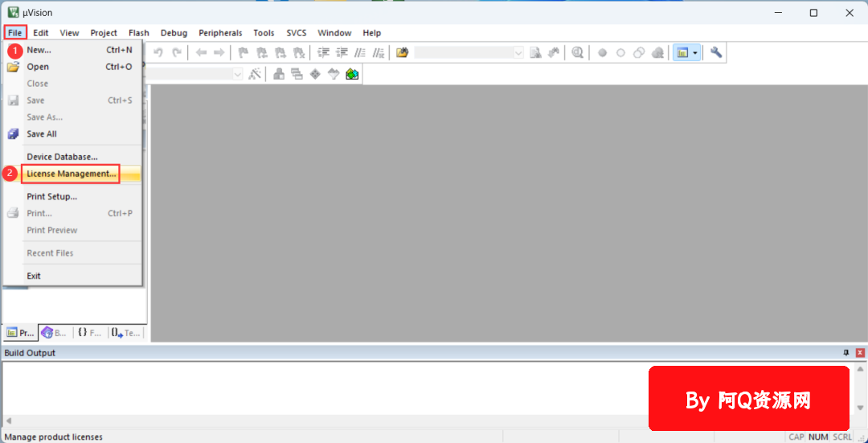This screenshot has width=868, height=443.
Task: Click the Insert/Remove Bookmark flag icon
Action: 243,52
